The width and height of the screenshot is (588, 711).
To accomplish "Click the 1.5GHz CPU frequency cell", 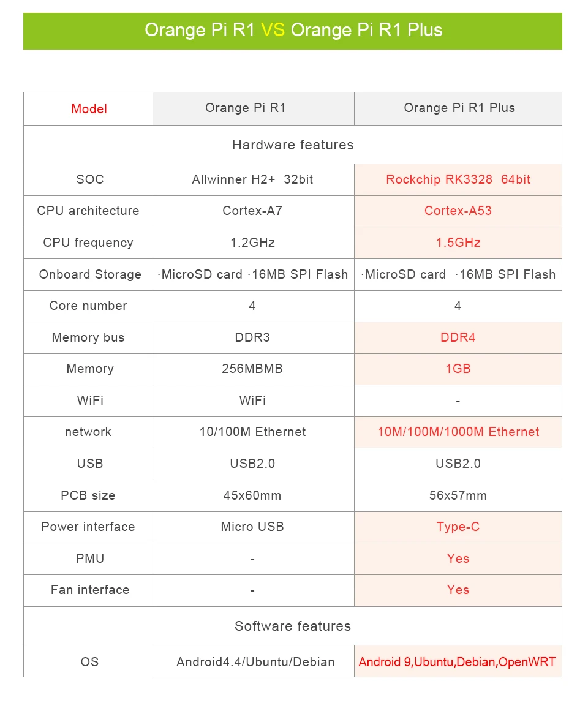I will click(458, 243).
